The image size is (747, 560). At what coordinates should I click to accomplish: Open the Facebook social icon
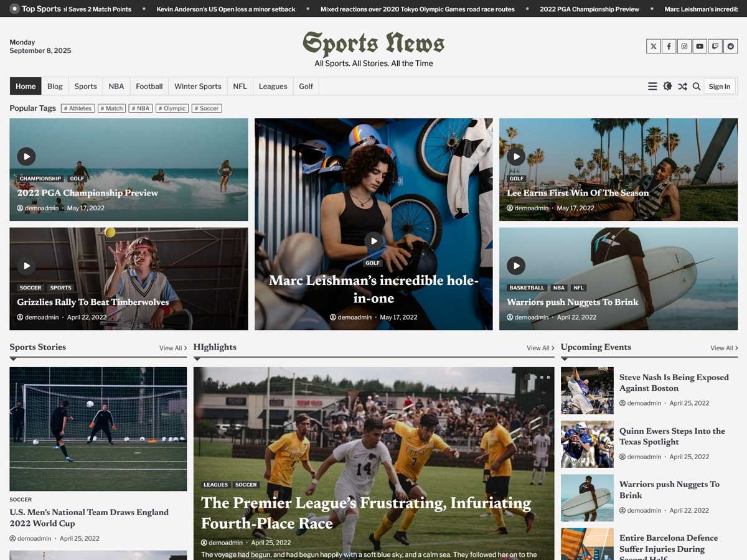coord(669,46)
